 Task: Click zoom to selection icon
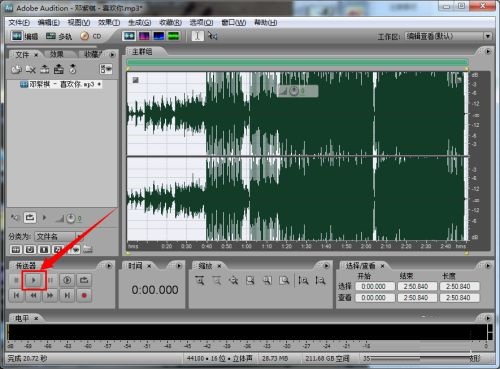coord(250,281)
